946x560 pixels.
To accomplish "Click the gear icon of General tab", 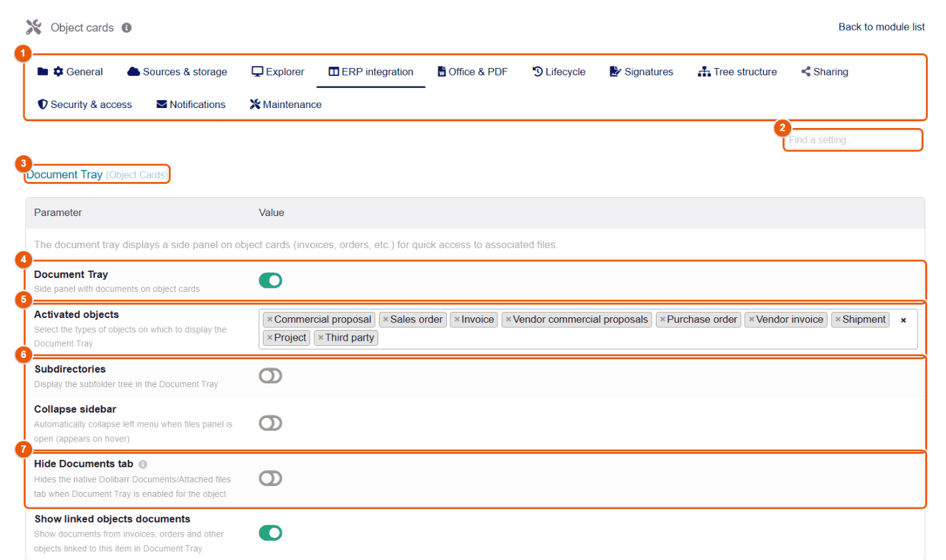I will click(58, 71).
